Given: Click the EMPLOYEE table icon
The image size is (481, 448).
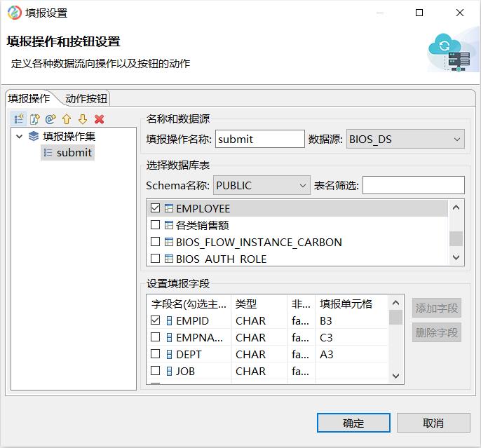Looking at the screenshot, I should (x=169, y=208).
